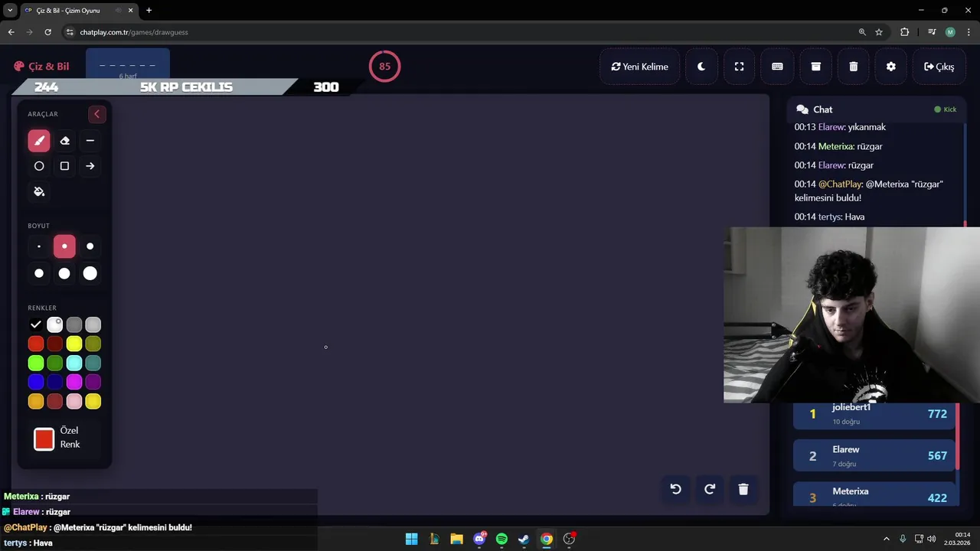Pick the cyan color swatch
980x551 pixels.
(x=73, y=363)
